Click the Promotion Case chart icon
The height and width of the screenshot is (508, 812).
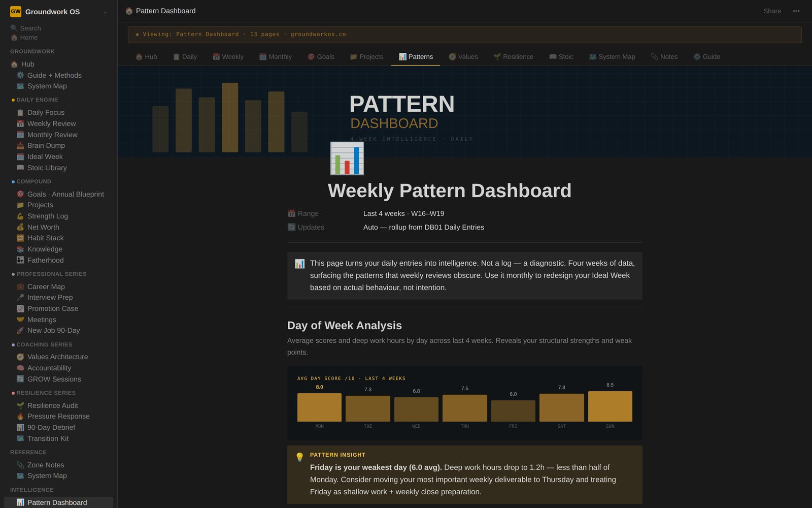pos(20,308)
